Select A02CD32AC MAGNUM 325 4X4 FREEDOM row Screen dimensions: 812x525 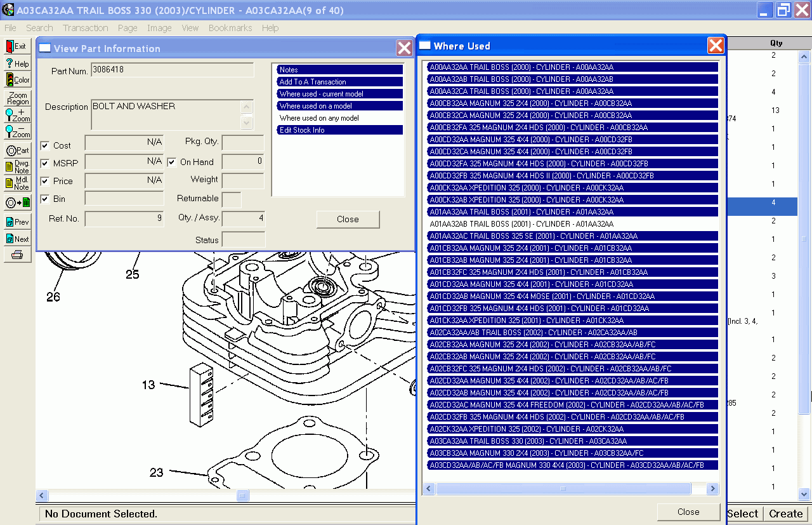[573, 405]
